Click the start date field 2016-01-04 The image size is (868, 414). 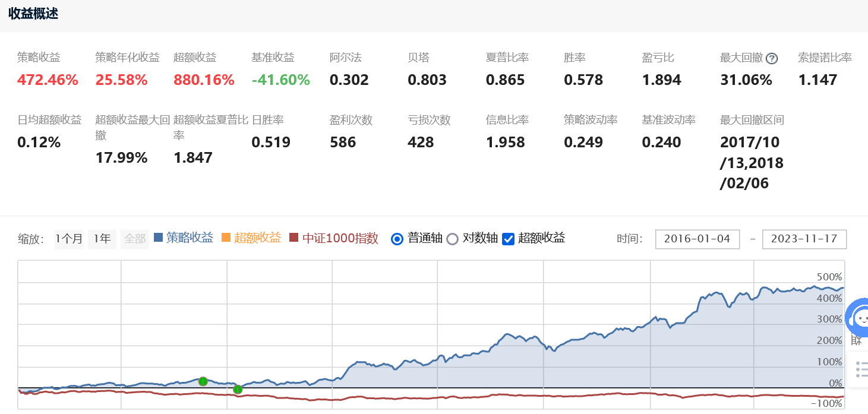(x=697, y=239)
